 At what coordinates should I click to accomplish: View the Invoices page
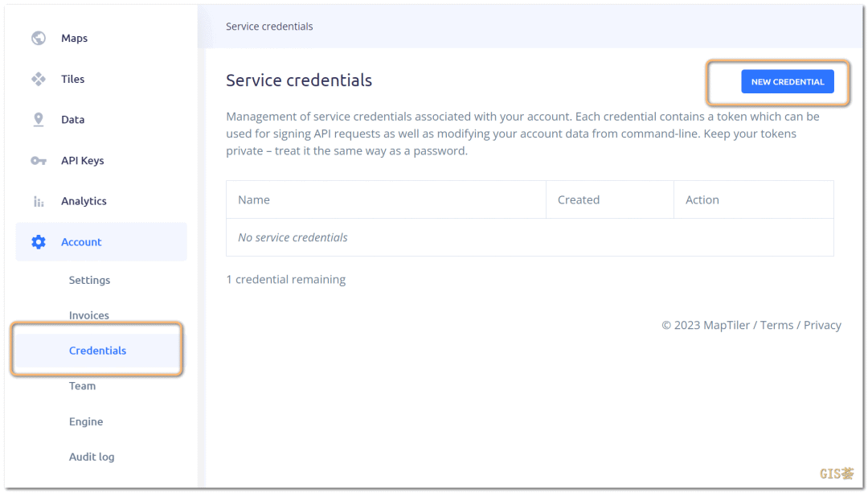(88, 315)
